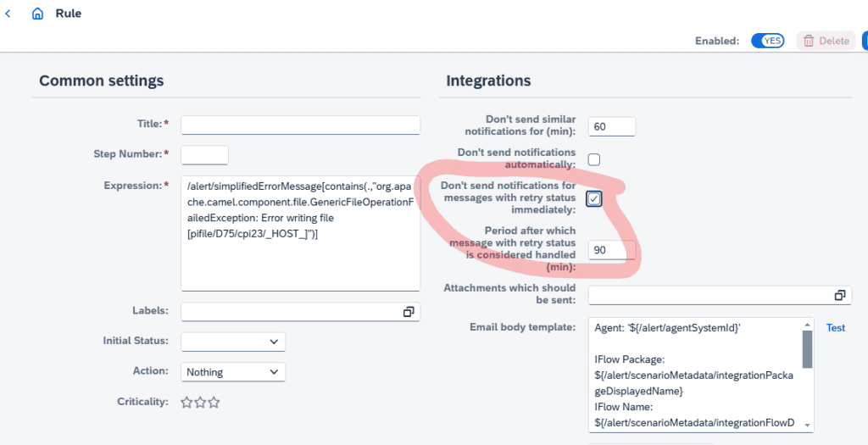
Task: Click the Title input field
Action: click(x=301, y=125)
